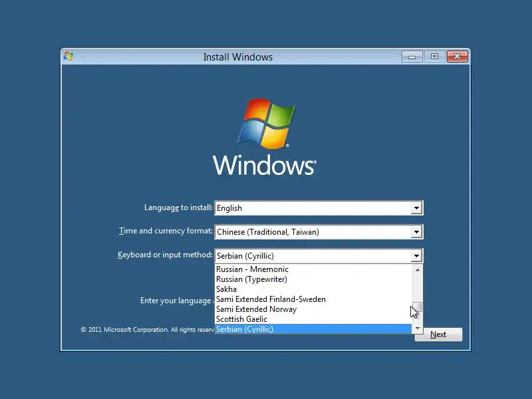Select highlighted Serbian (Cyrillic) list entry
This screenshot has height=399, width=532.
pyautogui.click(x=313, y=329)
